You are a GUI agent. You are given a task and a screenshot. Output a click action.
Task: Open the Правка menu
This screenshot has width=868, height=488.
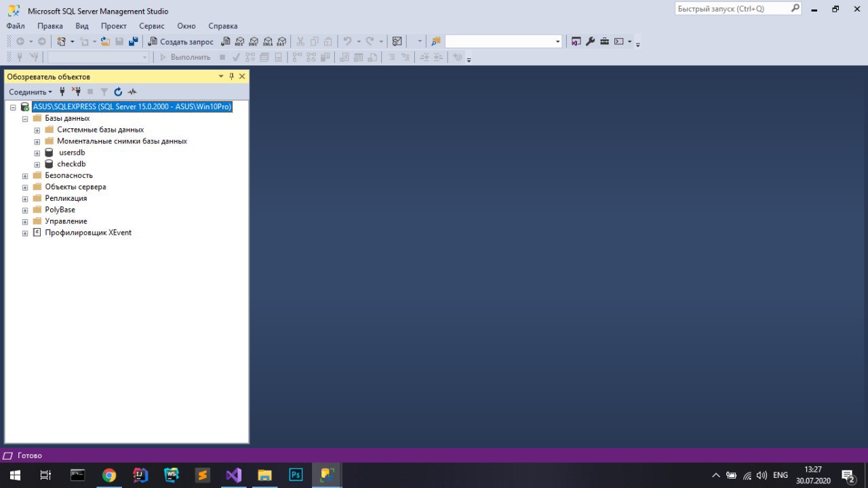point(50,26)
